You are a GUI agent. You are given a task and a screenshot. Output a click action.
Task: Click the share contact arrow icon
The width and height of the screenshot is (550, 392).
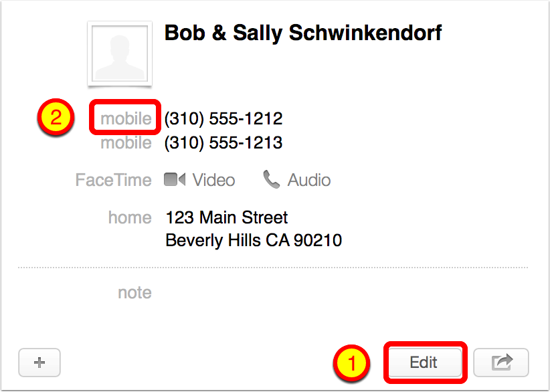point(500,363)
